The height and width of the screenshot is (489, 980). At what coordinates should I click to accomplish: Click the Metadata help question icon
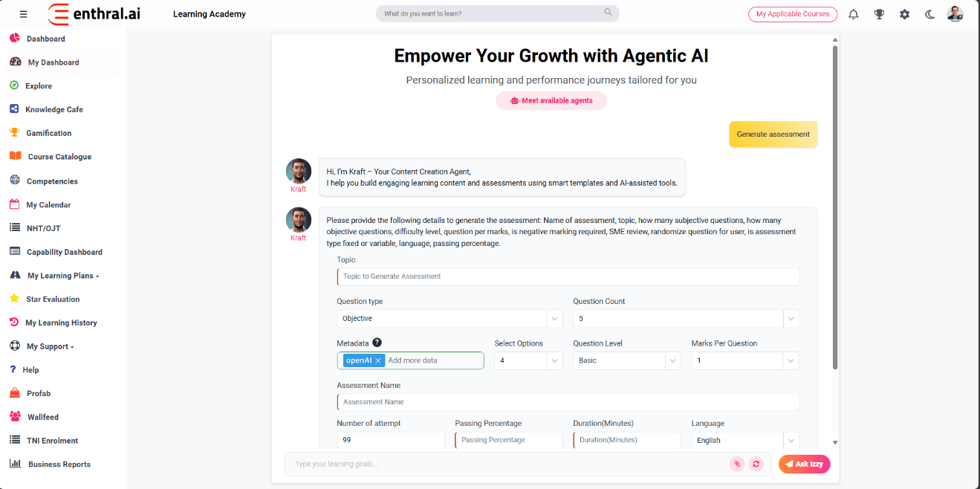click(x=377, y=343)
